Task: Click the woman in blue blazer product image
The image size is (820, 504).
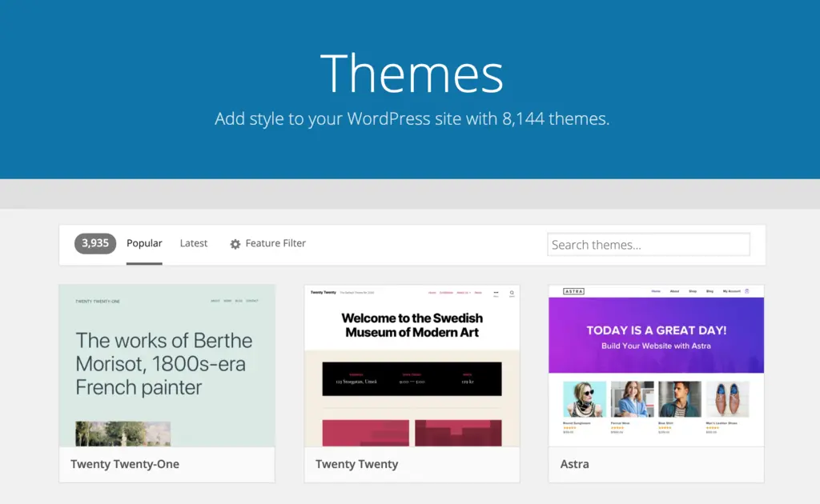Action: 633,399
